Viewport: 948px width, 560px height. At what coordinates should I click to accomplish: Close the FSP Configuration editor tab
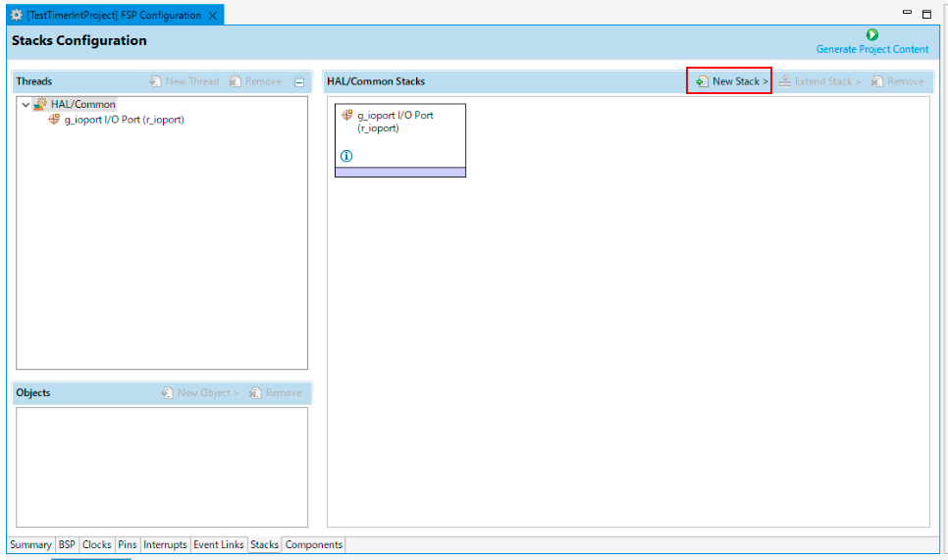pyautogui.click(x=213, y=16)
